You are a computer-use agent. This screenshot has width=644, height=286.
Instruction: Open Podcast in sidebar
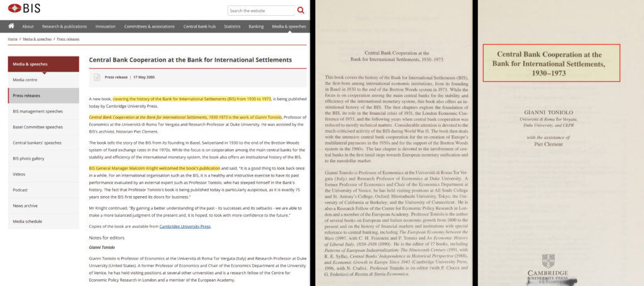(43, 190)
